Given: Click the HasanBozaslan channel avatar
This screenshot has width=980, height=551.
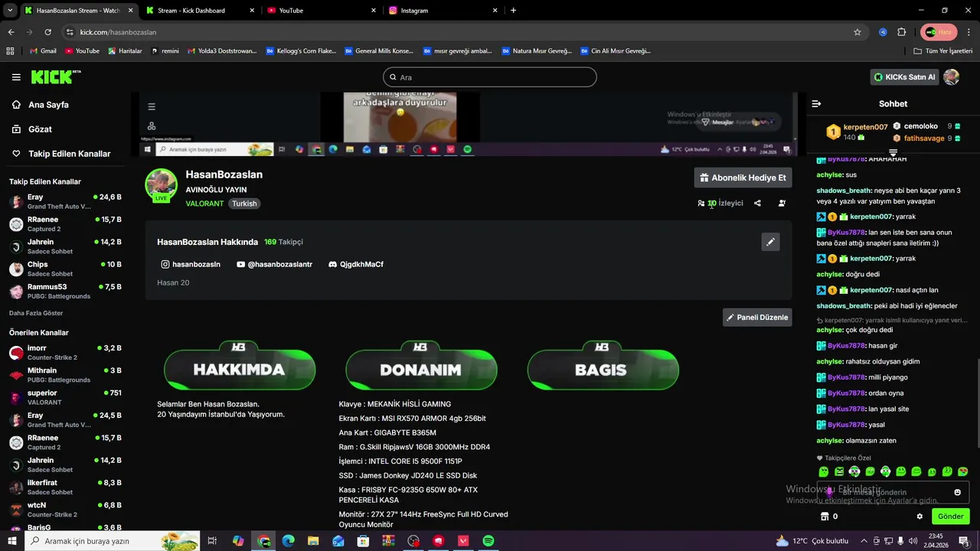Looking at the screenshot, I should tap(162, 185).
